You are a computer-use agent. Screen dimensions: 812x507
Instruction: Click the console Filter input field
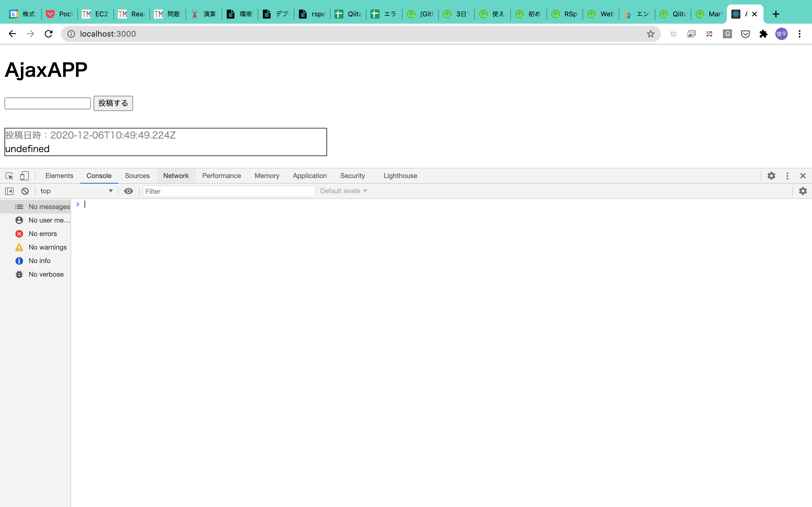(229, 191)
